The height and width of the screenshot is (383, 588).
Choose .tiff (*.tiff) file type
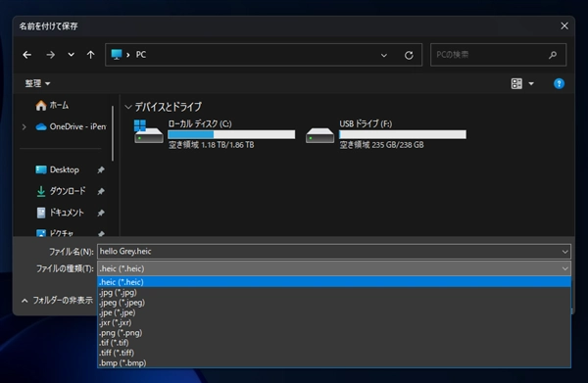click(x=334, y=353)
